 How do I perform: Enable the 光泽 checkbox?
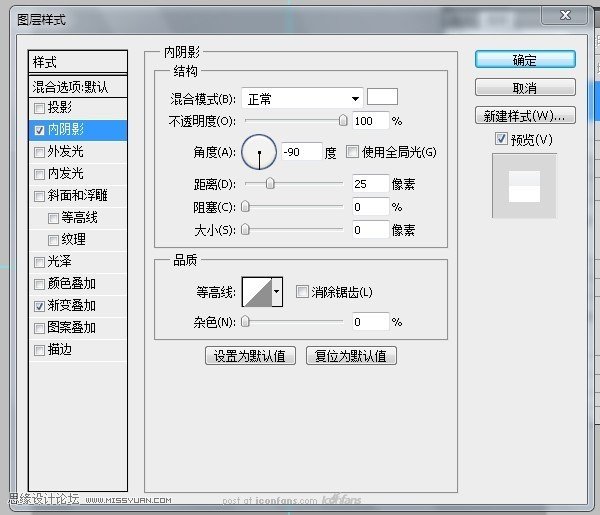[x=39, y=262]
